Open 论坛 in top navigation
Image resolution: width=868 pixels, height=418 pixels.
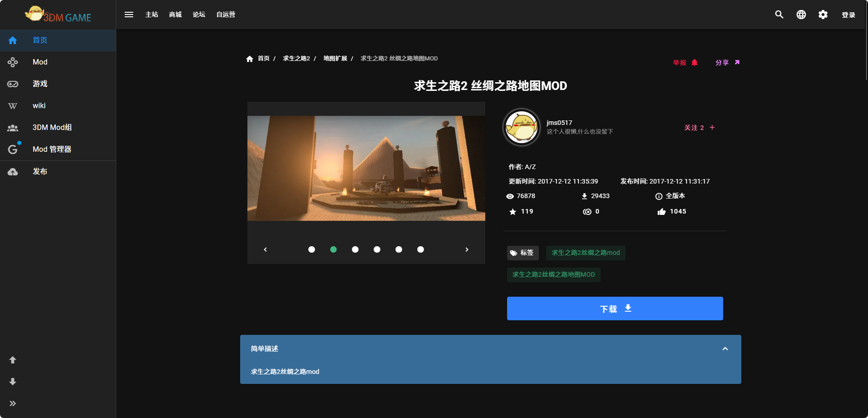[199, 15]
